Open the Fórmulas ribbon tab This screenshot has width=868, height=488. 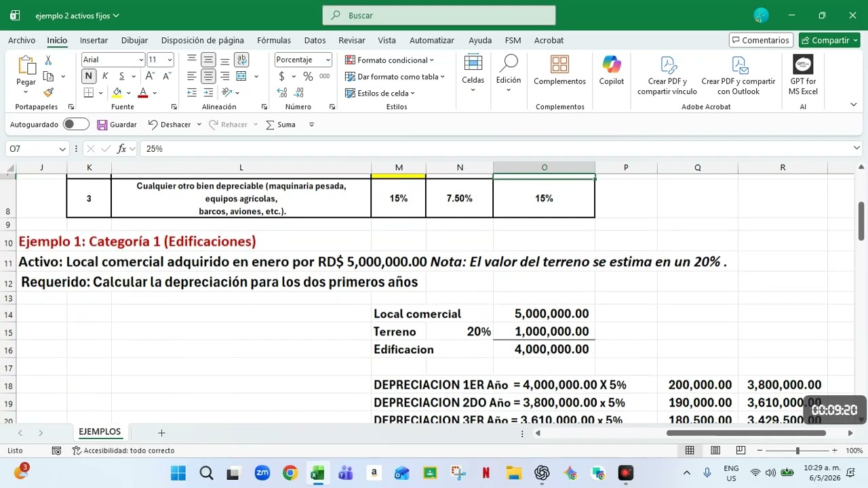point(274,40)
